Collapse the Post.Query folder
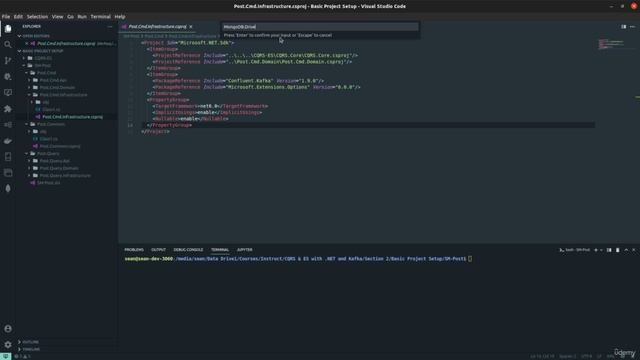The width and height of the screenshot is (640, 360). click(48, 154)
